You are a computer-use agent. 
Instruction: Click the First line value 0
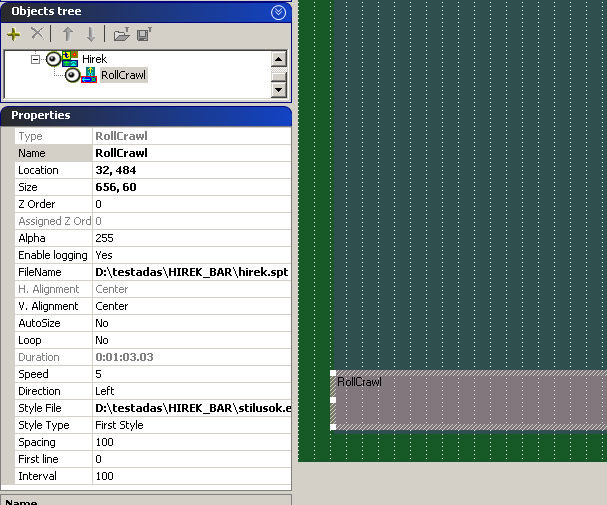[192, 459]
